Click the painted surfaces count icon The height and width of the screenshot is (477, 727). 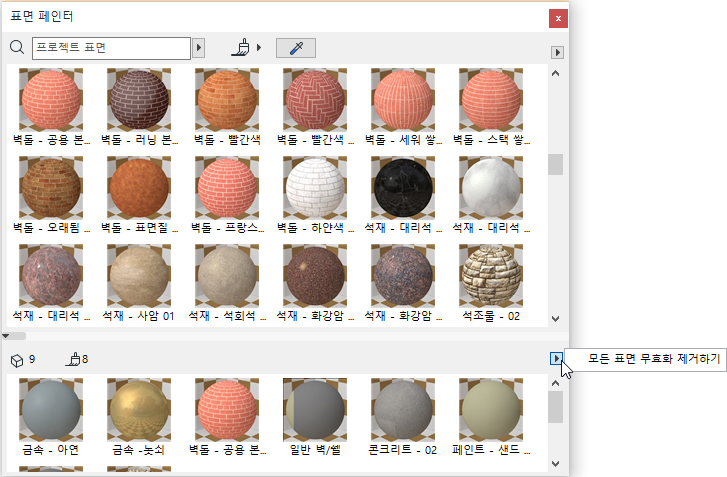click(71, 360)
